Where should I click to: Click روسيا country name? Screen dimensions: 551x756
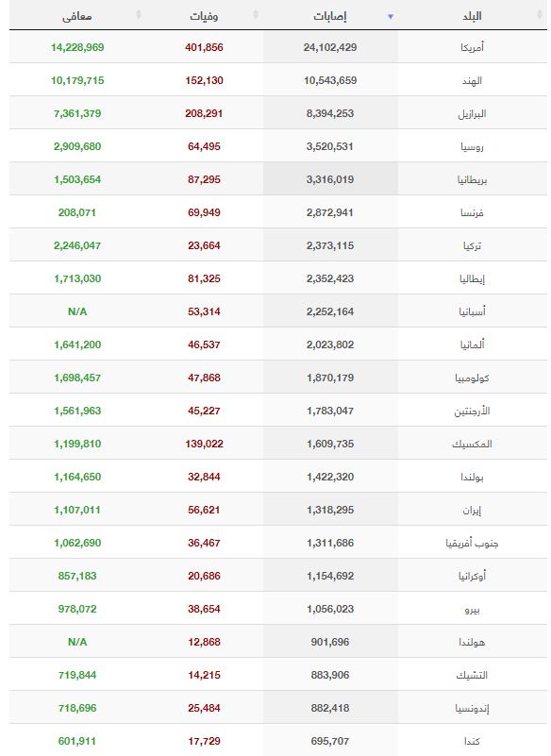[x=472, y=146]
